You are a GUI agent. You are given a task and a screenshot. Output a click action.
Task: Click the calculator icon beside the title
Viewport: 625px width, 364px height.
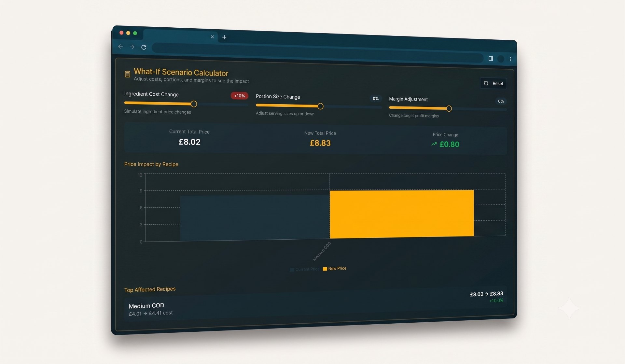(128, 74)
